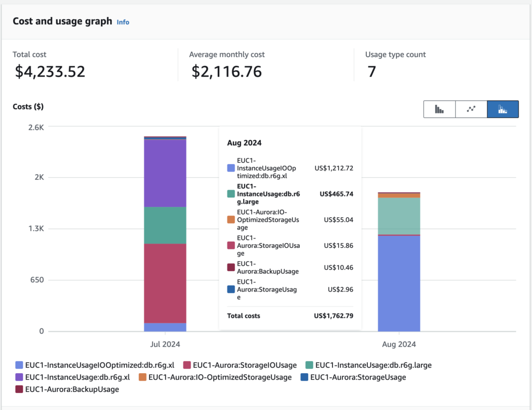Open the Info link beside the graph title

click(x=123, y=22)
